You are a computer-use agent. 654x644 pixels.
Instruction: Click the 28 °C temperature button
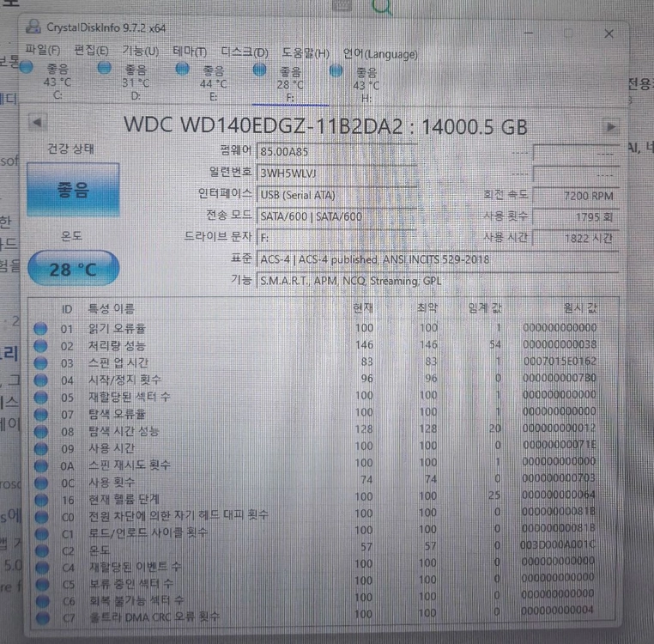74,269
